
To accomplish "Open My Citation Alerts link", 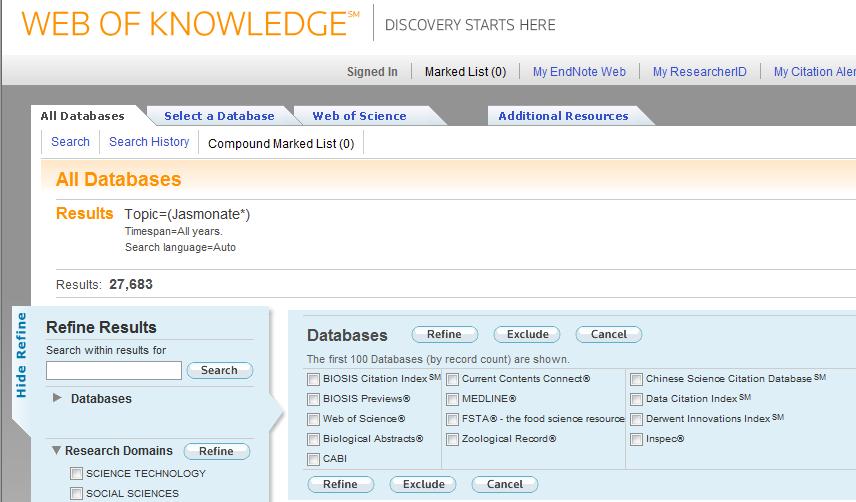I will (815, 71).
